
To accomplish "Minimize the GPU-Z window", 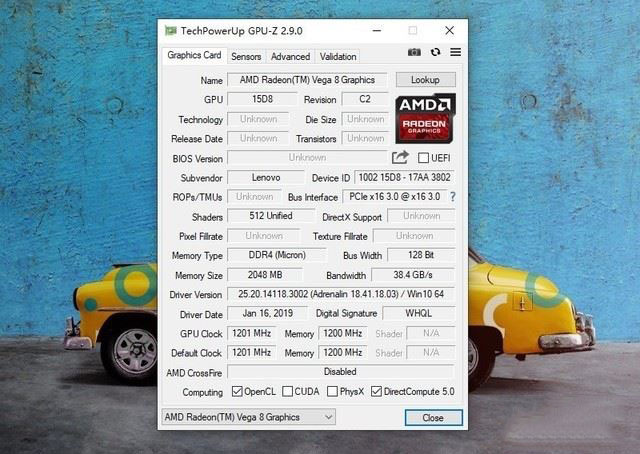I will 377,31.
